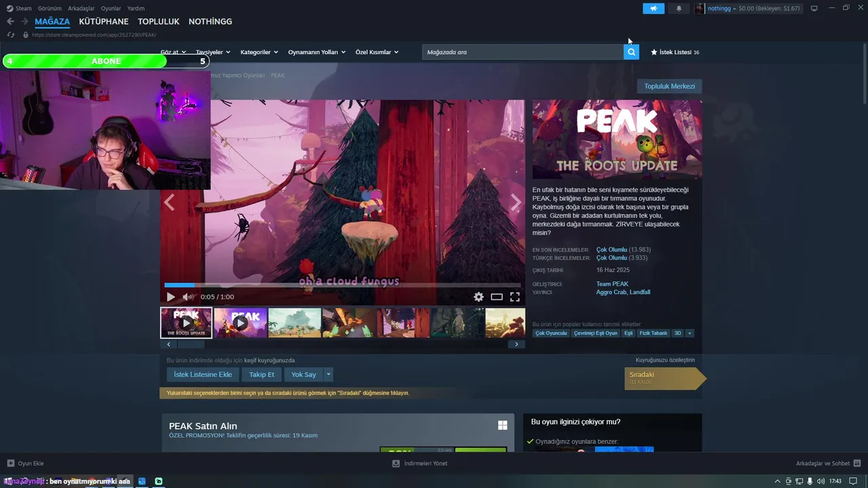Expand Tavsiyeler dropdown
868x488 pixels.
pyautogui.click(x=213, y=52)
